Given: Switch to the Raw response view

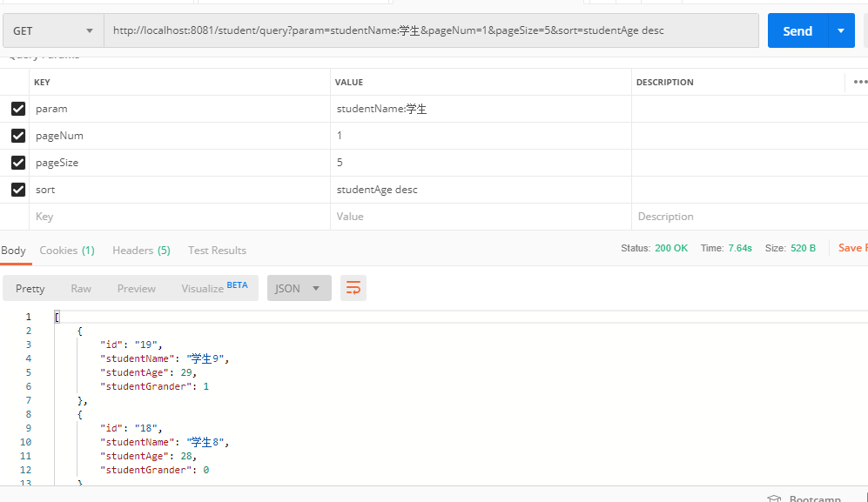Looking at the screenshot, I should click(80, 287).
